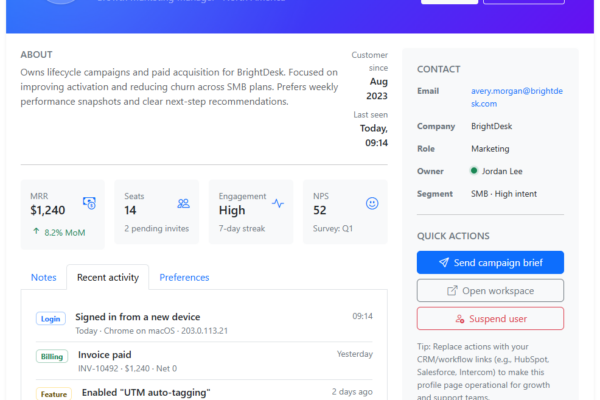Viewport: 600px width, 400px height.
Task: Click the Feature badge on UTM auto-tagging
Action: pyautogui.click(x=53, y=394)
